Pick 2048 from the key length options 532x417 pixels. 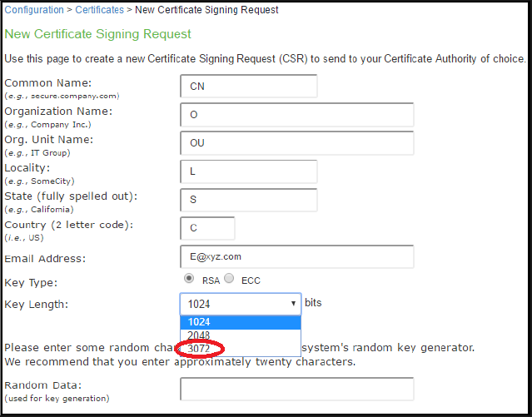point(199,335)
